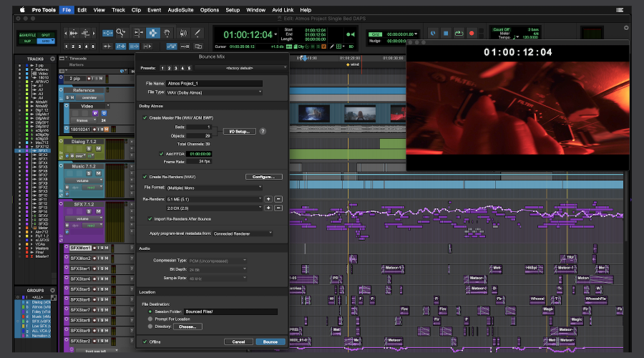The height and width of the screenshot is (358, 644).
Task: Open the File Format (Multiple) Mono dropdown
Action: [x=214, y=188]
